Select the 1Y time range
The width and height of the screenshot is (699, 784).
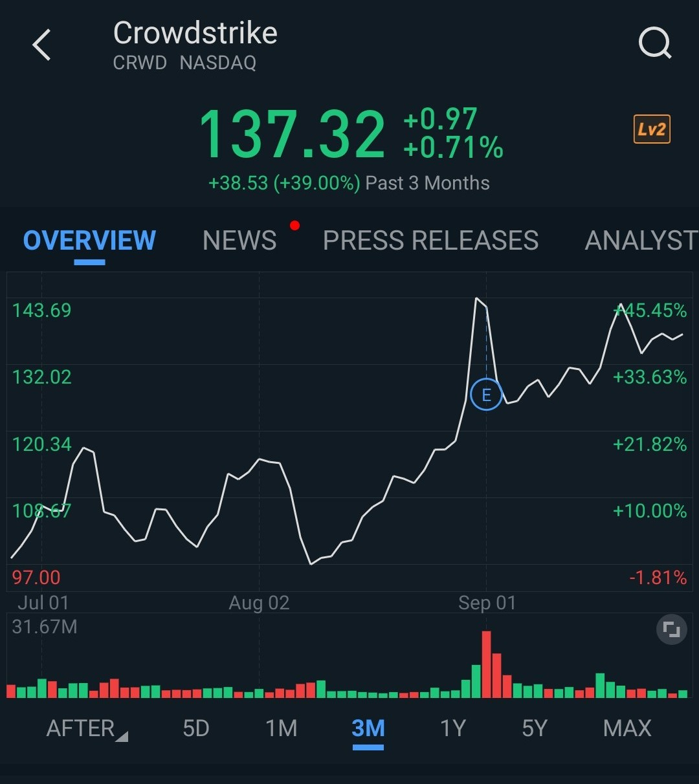(453, 728)
